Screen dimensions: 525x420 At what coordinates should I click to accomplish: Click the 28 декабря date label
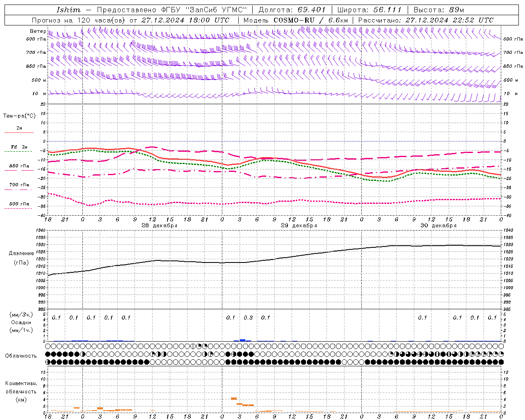click(x=159, y=226)
